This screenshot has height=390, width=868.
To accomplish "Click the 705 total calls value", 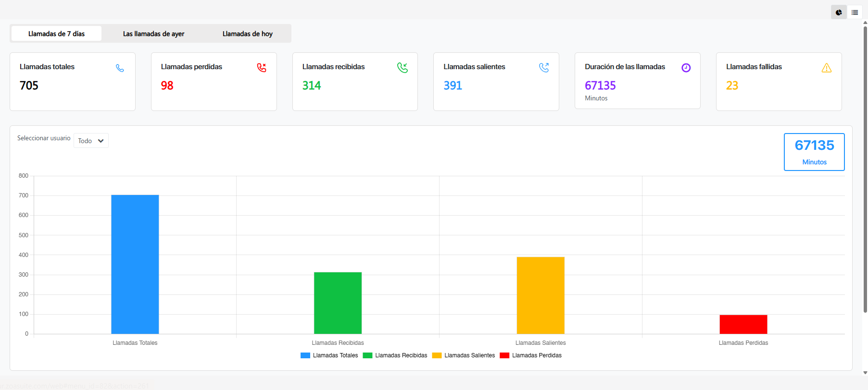I will click(29, 85).
